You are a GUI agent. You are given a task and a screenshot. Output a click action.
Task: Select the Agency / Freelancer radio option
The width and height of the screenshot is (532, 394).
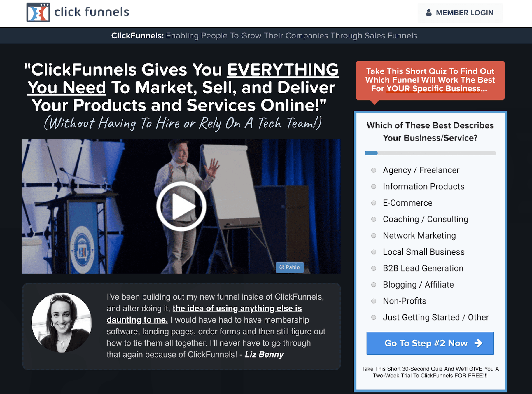(x=374, y=170)
